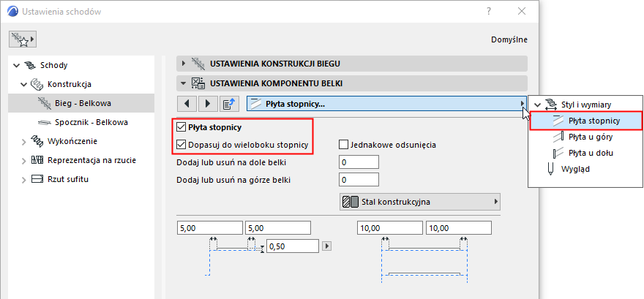Select Konstrukcja tree item
Image resolution: width=644 pixels, height=299 pixels.
tap(70, 85)
